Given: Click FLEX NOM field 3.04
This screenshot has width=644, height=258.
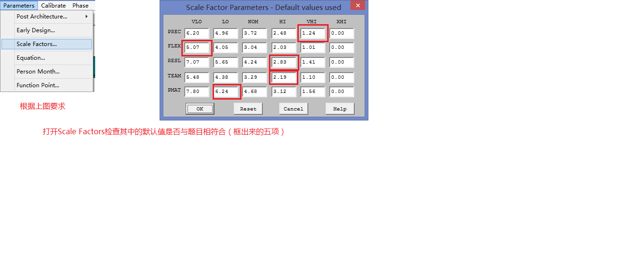Looking at the screenshot, I should [255, 47].
